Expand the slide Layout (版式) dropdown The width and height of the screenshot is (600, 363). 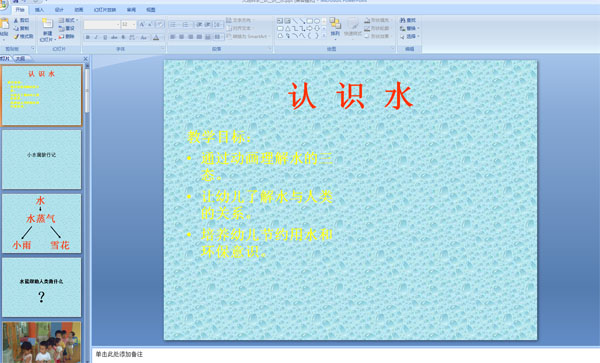68,20
